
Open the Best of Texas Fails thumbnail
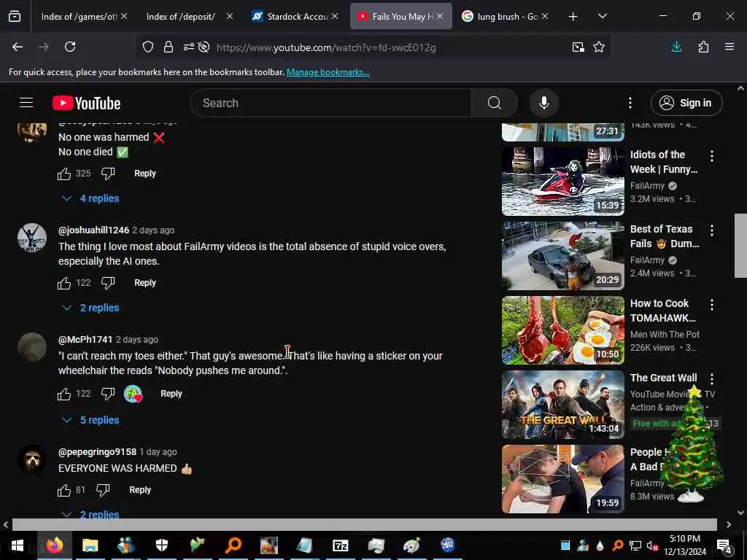pos(563,256)
